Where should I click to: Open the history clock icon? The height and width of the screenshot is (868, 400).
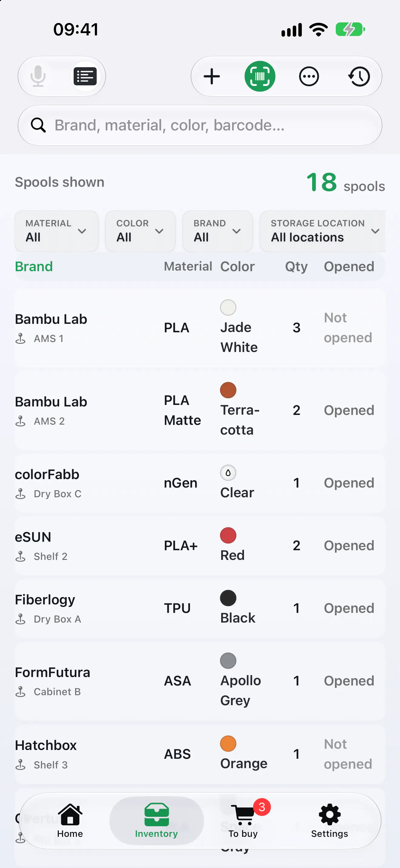(x=359, y=76)
